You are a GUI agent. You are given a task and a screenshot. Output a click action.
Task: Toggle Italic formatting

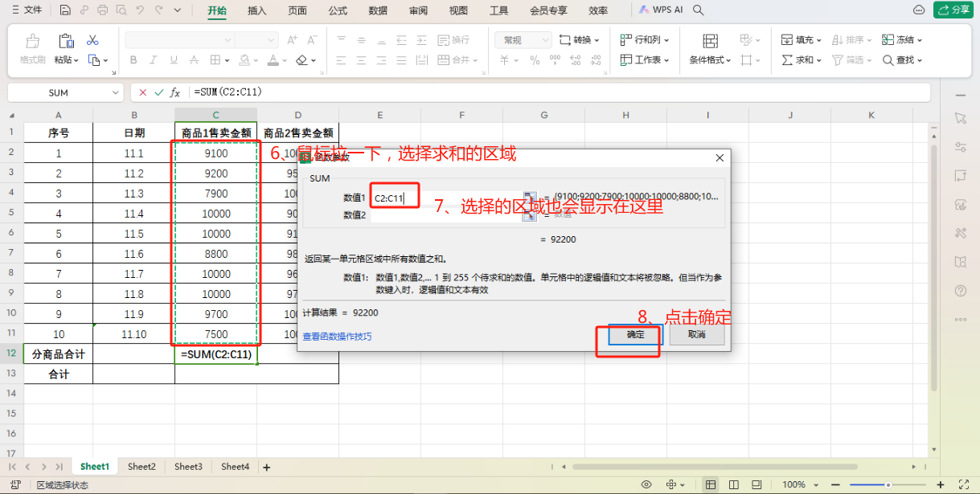(155, 60)
